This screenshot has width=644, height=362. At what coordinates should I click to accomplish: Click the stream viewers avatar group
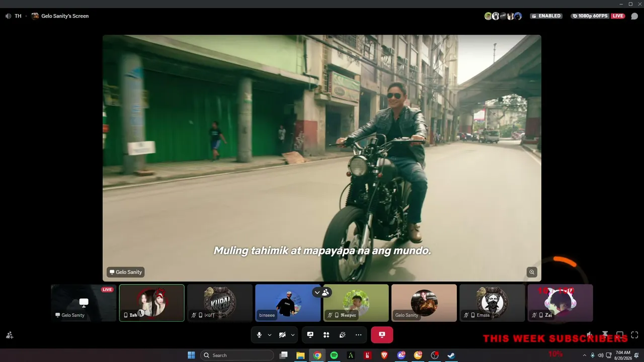(x=503, y=16)
